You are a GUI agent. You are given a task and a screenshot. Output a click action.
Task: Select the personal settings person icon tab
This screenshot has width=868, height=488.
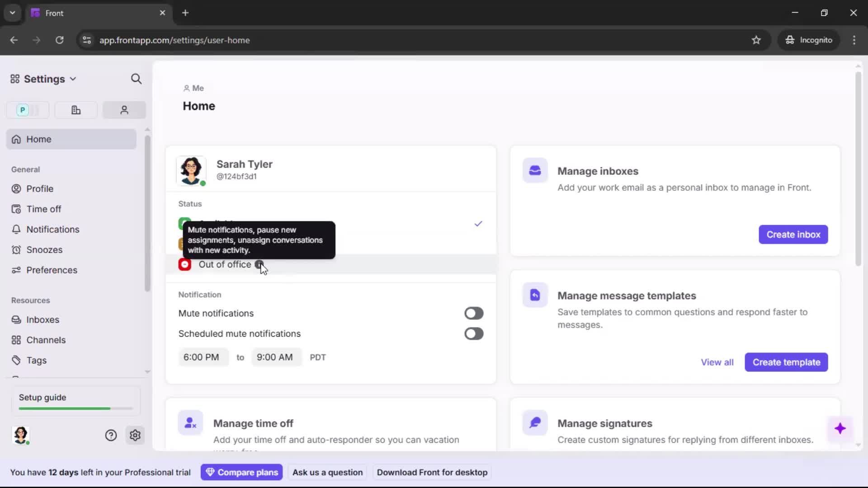(124, 110)
